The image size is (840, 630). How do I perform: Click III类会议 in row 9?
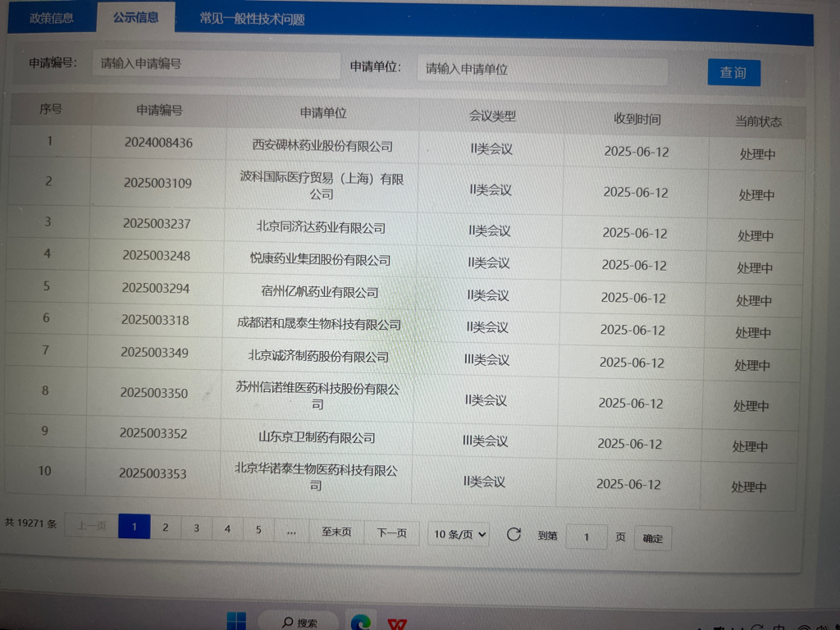pyautogui.click(x=486, y=441)
